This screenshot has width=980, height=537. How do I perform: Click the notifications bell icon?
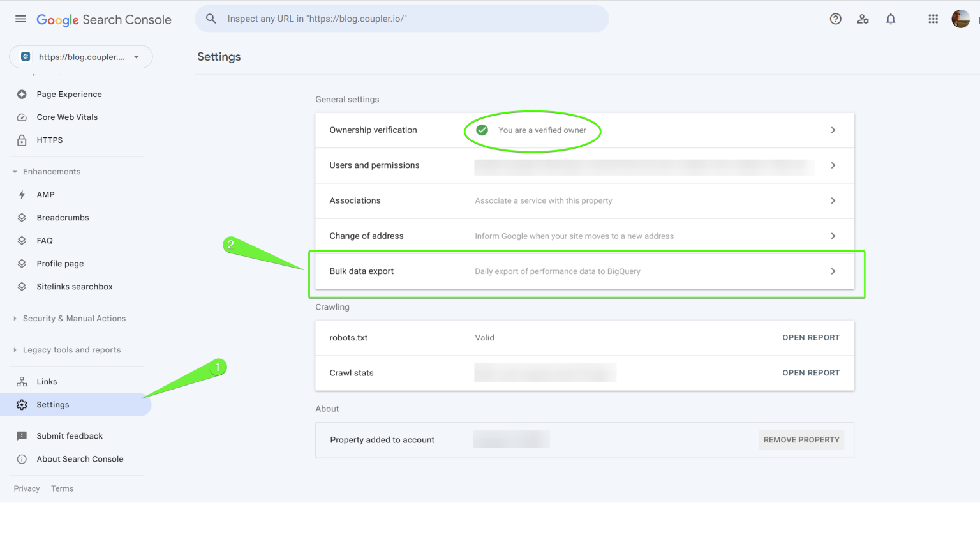891,19
